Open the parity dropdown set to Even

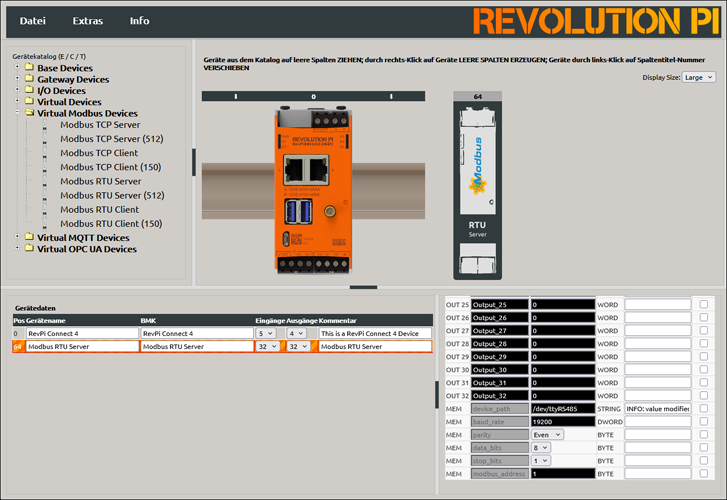(x=547, y=435)
